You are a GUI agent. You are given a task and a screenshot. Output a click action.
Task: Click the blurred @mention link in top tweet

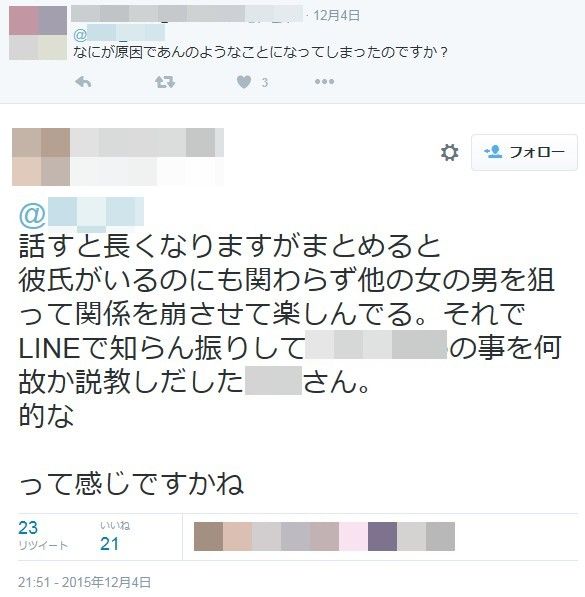tap(119, 33)
